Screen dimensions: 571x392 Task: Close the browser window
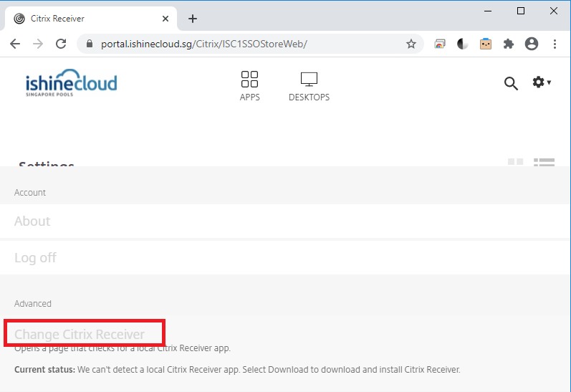[554, 11]
